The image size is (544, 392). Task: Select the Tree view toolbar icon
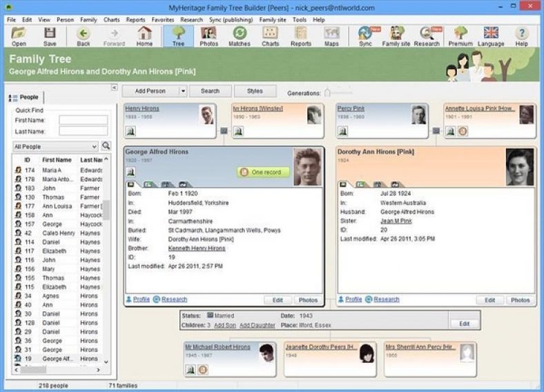tap(178, 37)
